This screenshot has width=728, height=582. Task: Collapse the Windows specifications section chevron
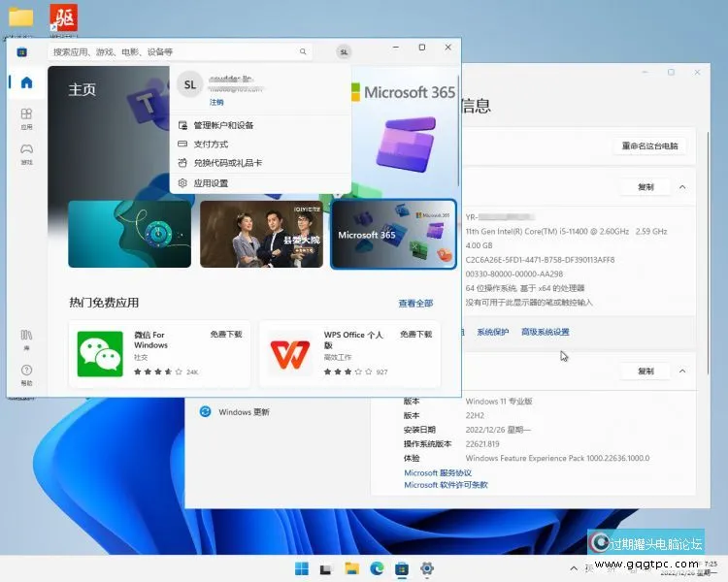(x=682, y=372)
